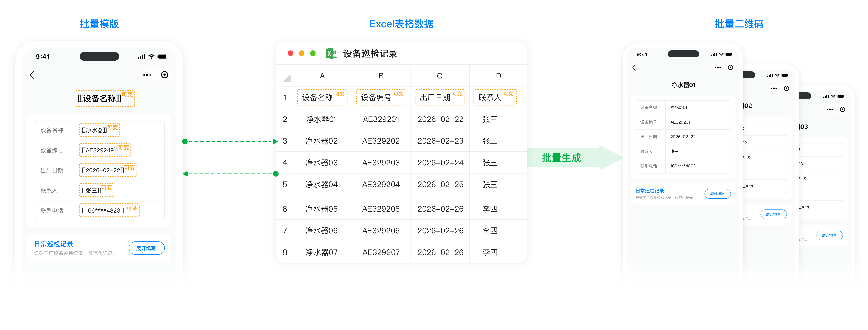Open 日常巡检记录 link in the template phone
Viewport: 868px width, 330px height.
54,244
